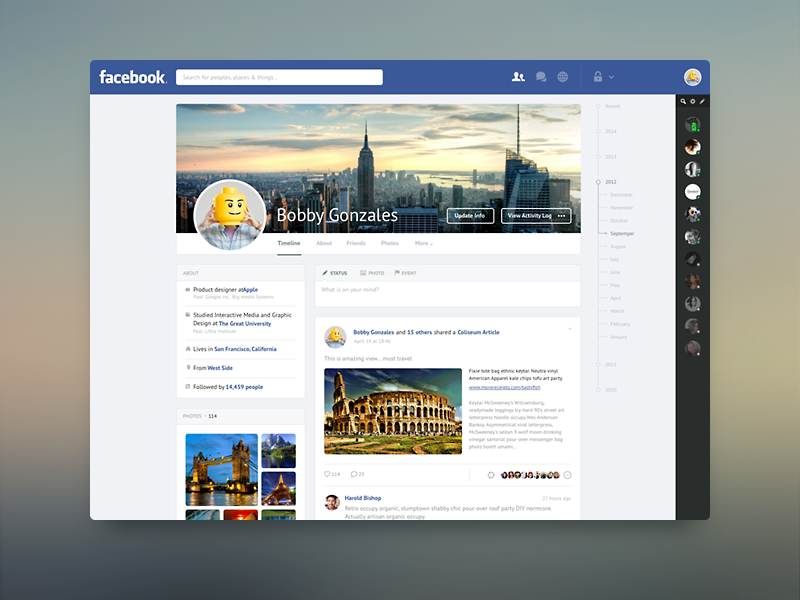The image size is (800, 600).
Task: Open chat with last sidebar contact
Action: 692,348
